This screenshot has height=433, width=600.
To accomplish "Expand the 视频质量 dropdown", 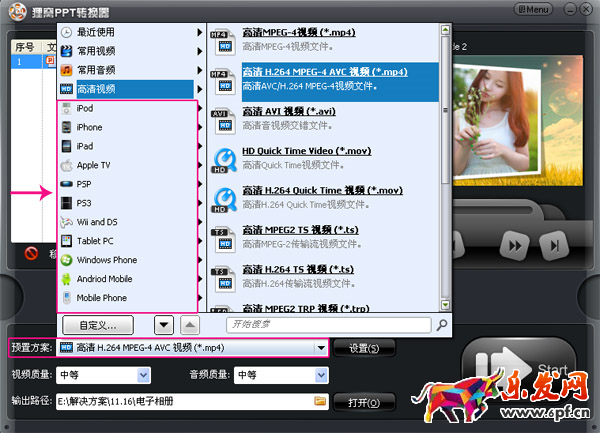I will [143, 375].
